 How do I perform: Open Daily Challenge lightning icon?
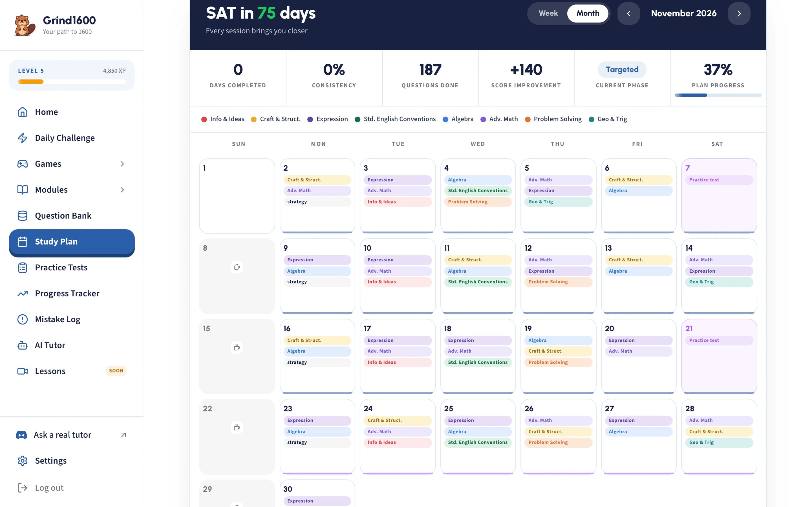pos(23,138)
